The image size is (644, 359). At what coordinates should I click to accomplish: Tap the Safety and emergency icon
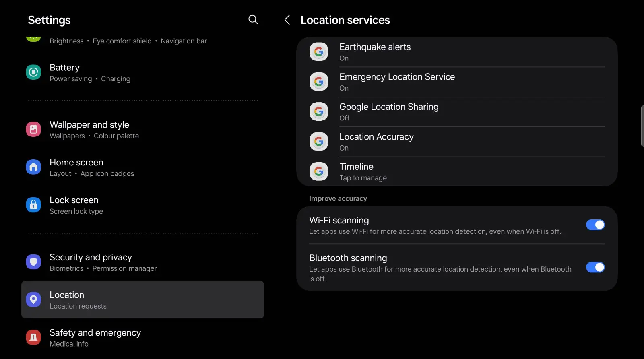click(33, 337)
